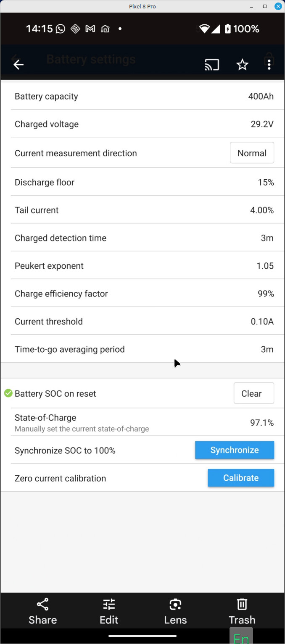Viewport: 285px width, 644px height.
Task: Open the Tail current setting
Action: pyautogui.click(x=142, y=210)
